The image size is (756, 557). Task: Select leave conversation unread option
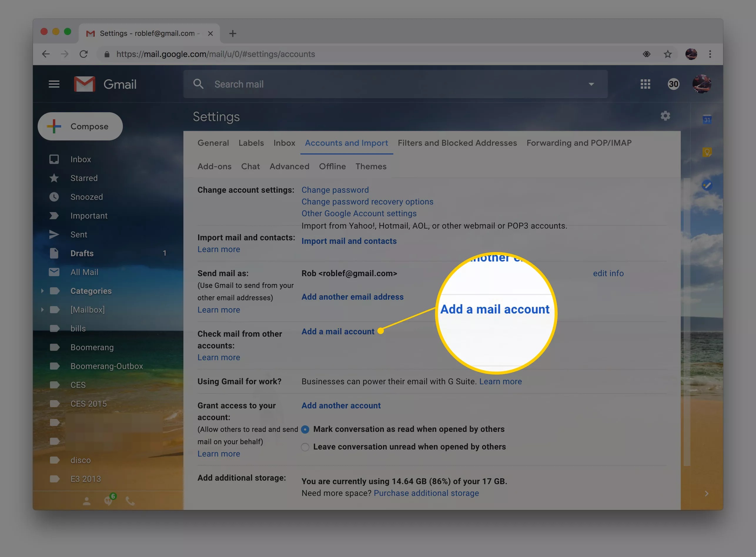point(305,447)
